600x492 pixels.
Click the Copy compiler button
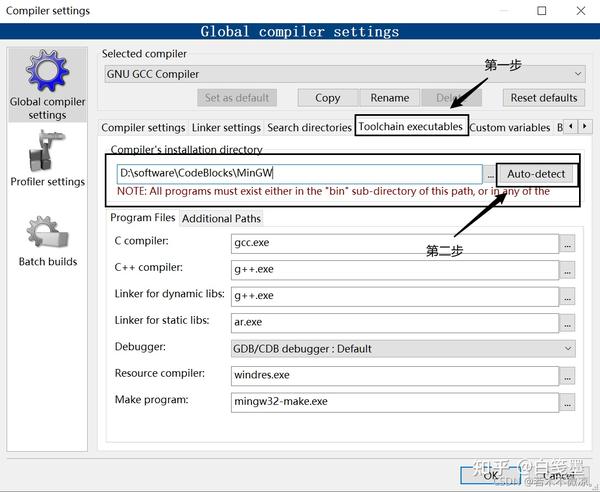(328, 98)
